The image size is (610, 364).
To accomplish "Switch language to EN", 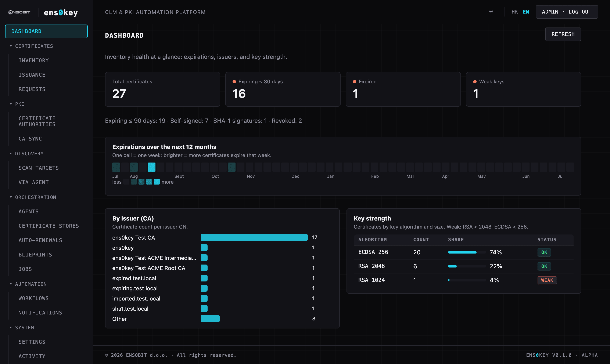I will tap(526, 12).
